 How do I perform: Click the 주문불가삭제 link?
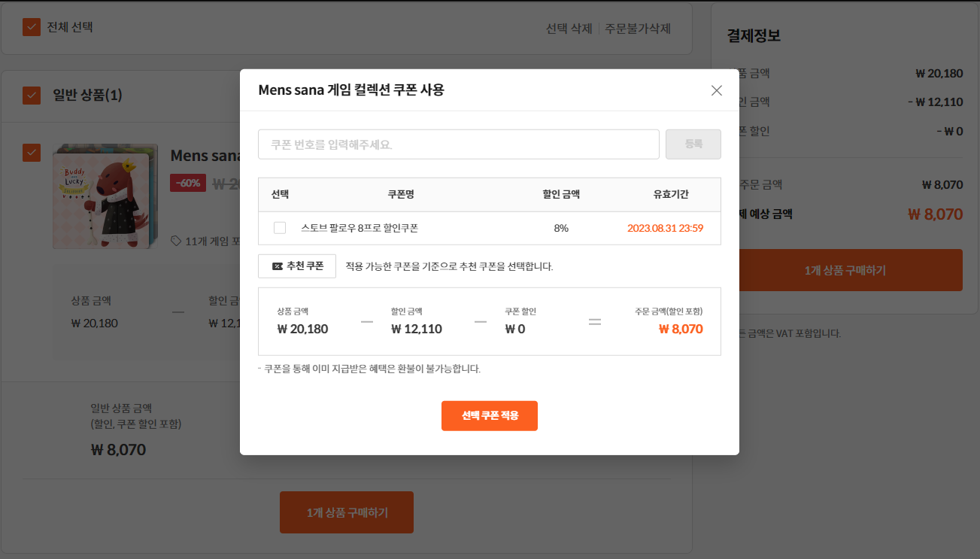(638, 29)
